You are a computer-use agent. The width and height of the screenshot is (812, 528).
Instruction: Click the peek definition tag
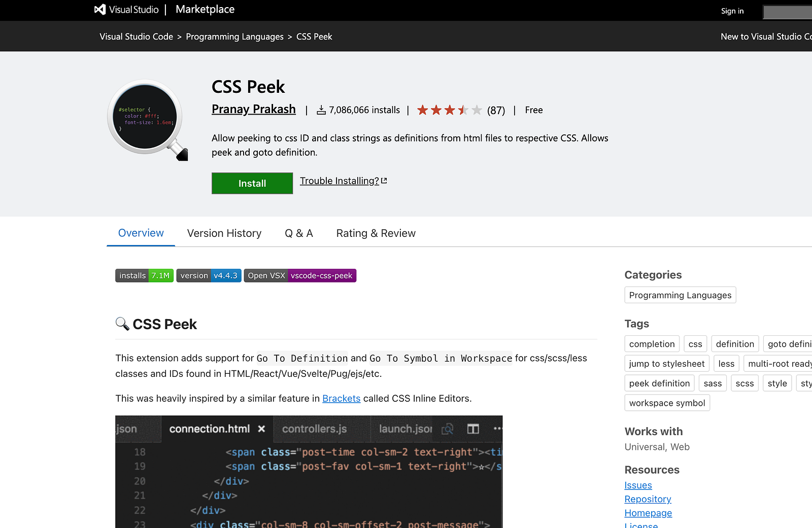pyautogui.click(x=660, y=383)
